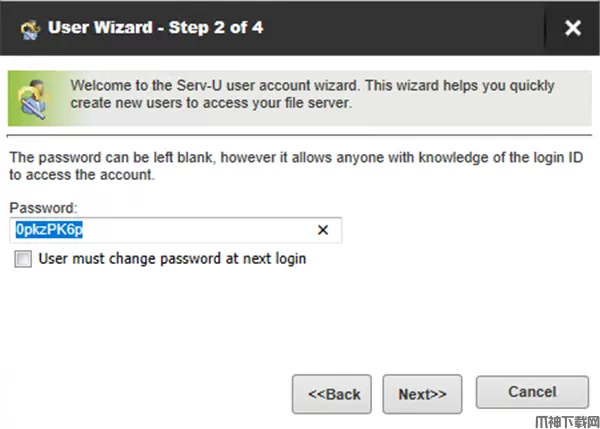The image size is (600, 429).
Task: Click inside the Password input field
Action: click(200, 230)
